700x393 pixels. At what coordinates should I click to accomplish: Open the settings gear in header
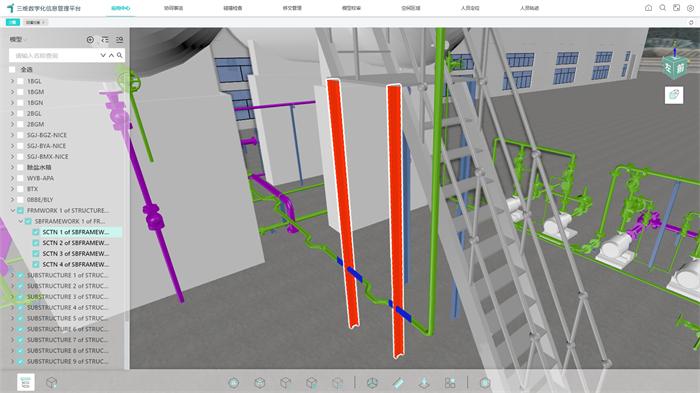click(690, 8)
